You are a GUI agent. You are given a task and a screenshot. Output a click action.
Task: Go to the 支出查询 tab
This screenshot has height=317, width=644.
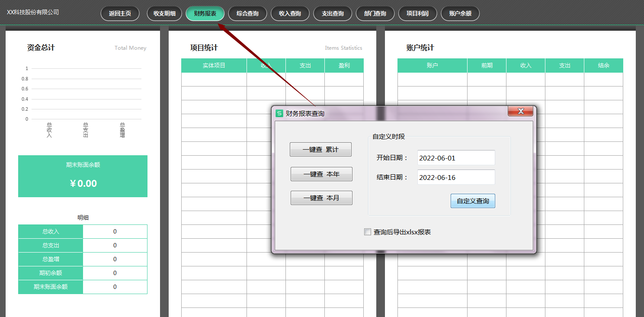click(333, 13)
